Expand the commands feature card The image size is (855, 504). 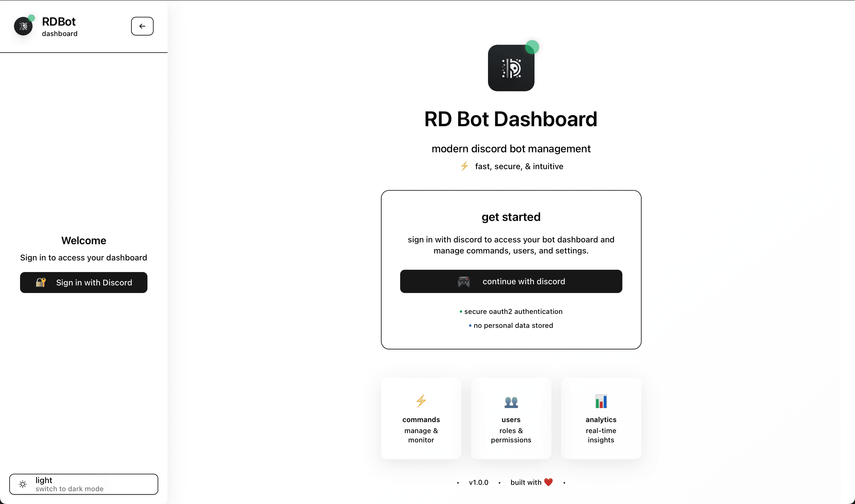click(421, 418)
